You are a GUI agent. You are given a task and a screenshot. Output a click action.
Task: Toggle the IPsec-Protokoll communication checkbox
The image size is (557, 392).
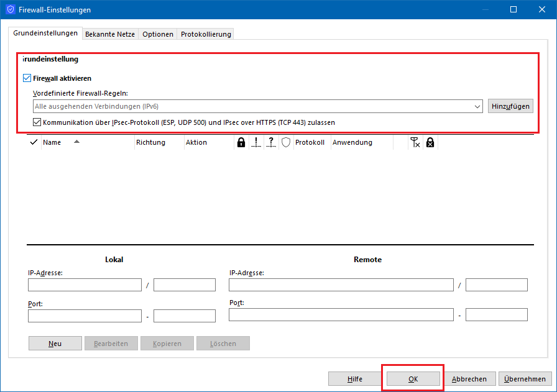[x=37, y=122]
